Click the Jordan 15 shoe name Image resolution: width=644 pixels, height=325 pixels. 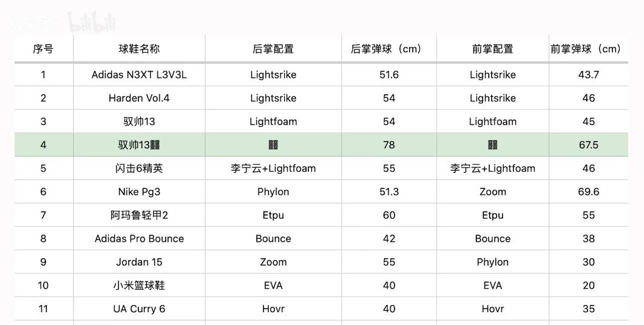point(139,262)
